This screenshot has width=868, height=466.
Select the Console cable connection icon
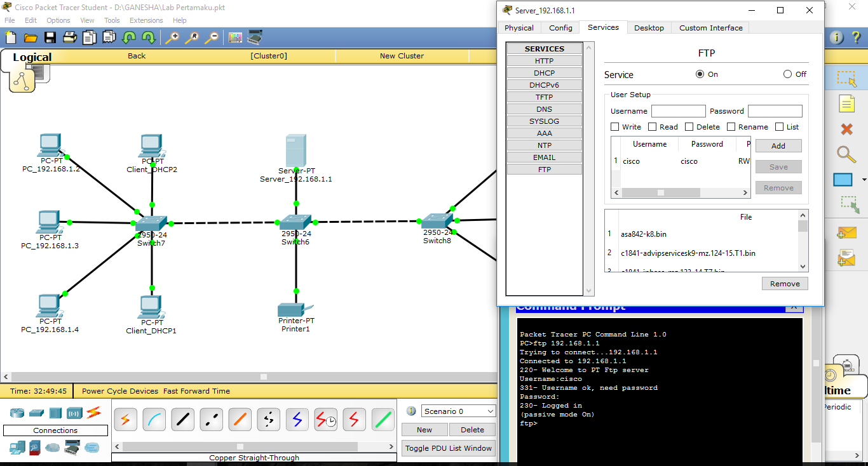click(x=154, y=419)
